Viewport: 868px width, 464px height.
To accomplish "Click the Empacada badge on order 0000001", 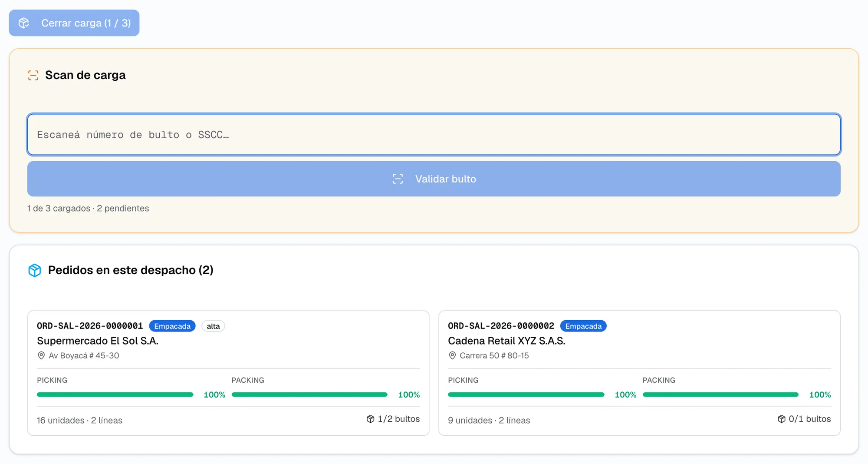I will 172,326.
